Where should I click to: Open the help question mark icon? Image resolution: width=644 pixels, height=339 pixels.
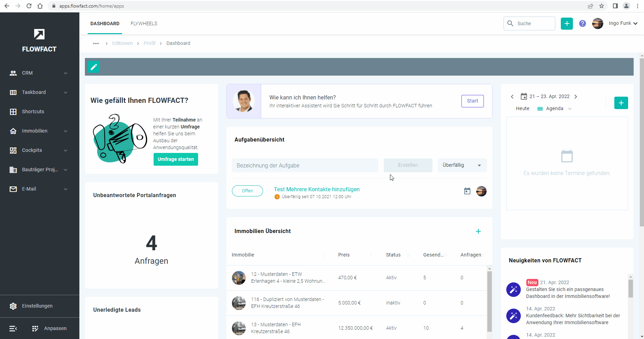(x=583, y=23)
